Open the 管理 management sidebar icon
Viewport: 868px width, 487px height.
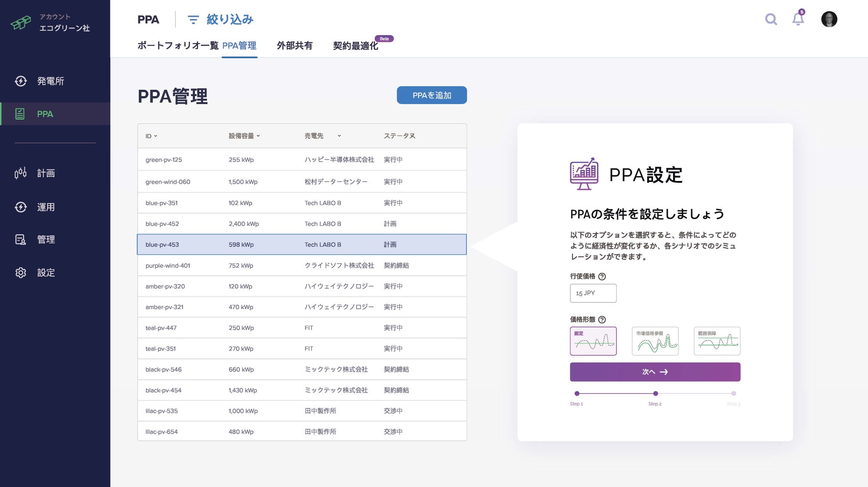point(21,239)
